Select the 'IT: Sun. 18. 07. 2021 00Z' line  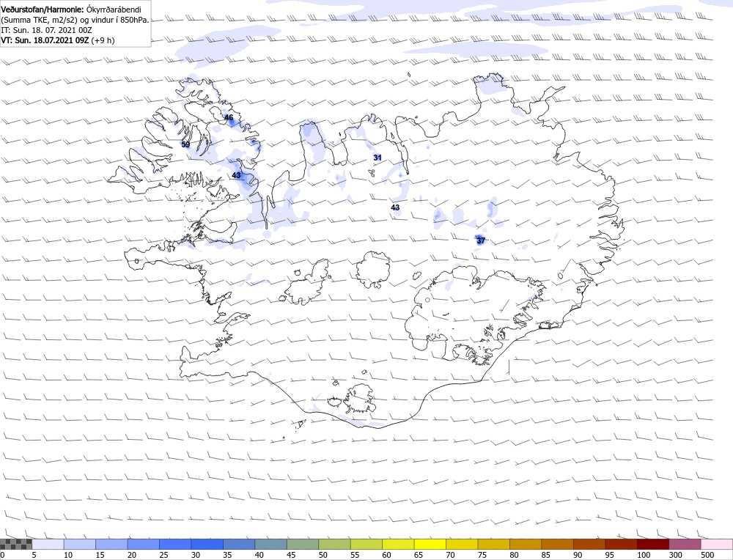pos(46,30)
